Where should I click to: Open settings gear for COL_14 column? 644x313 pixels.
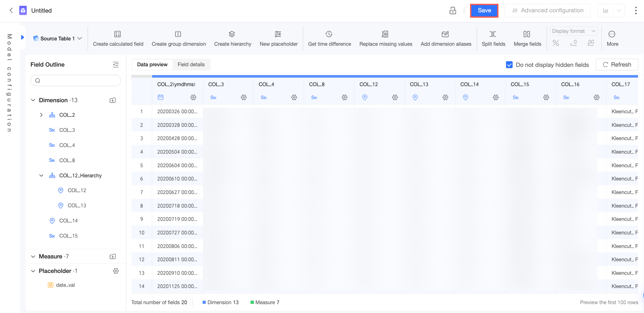click(x=496, y=97)
